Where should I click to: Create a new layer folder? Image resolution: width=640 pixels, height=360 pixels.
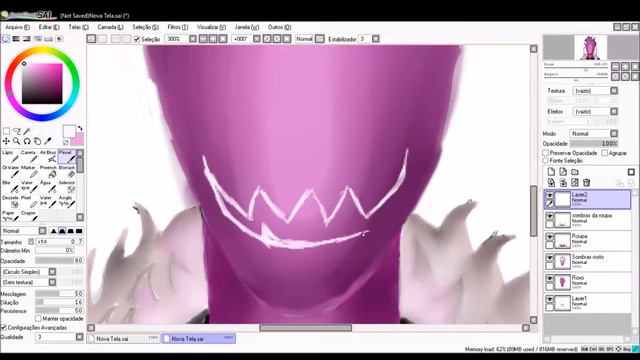pyautogui.click(x=575, y=172)
